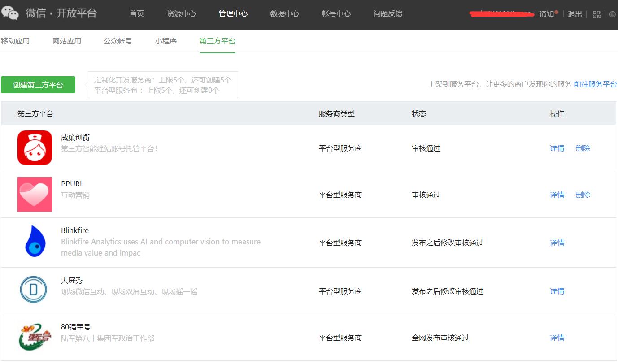This screenshot has height=364, width=618.
Task: Click the 威廉创衡 platform name
Action: point(75,137)
